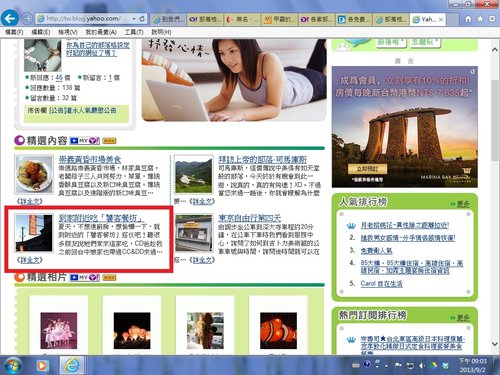Refresh the page from the address bar
500x375 pixels.
(x=142, y=19)
